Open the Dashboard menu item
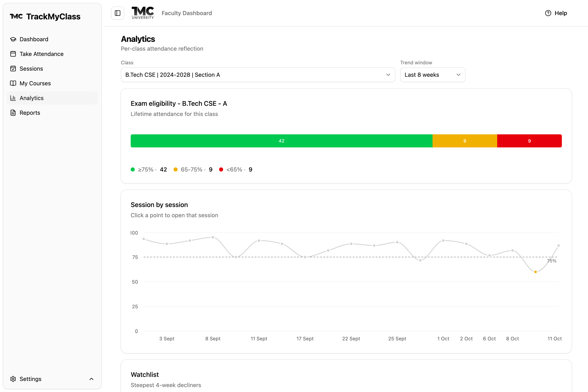This screenshot has width=588, height=392. (52, 39)
